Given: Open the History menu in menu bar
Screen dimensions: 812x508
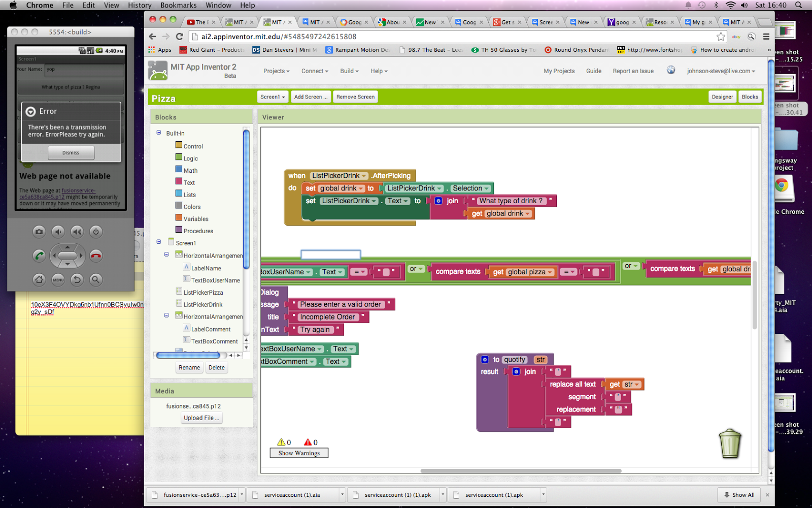Looking at the screenshot, I should (140, 5).
